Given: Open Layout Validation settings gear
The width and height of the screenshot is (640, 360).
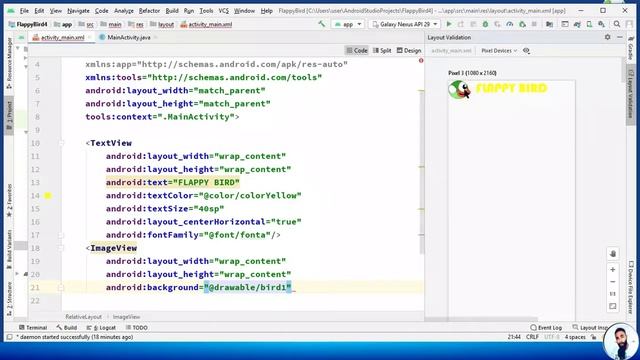Looking at the screenshot, I should tap(607, 37).
